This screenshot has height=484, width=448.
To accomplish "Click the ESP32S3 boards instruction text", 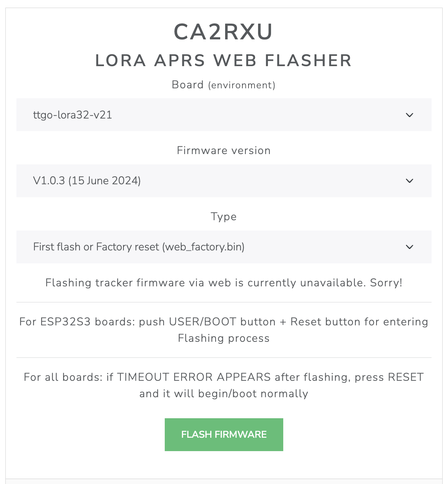I will [224, 322].
